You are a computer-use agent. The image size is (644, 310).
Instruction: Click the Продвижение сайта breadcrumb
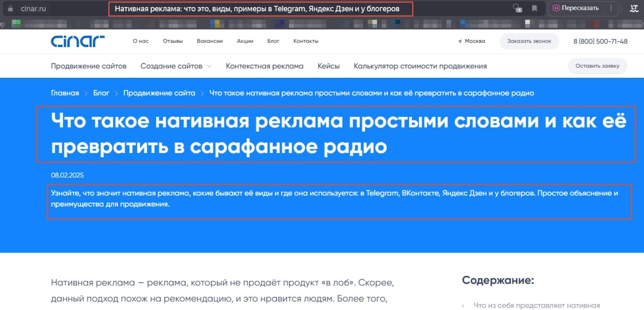click(159, 93)
